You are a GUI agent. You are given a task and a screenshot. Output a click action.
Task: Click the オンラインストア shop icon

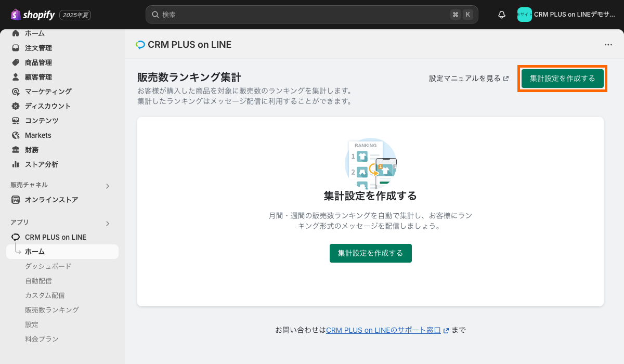pos(16,200)
